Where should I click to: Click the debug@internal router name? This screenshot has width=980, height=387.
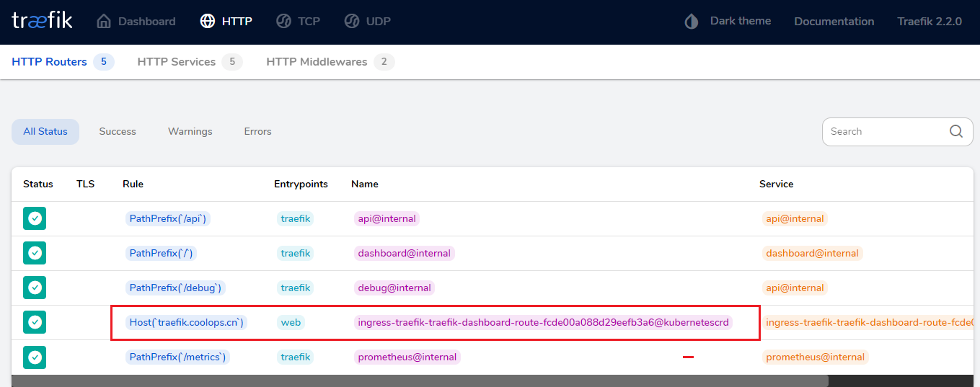point(394,288)
